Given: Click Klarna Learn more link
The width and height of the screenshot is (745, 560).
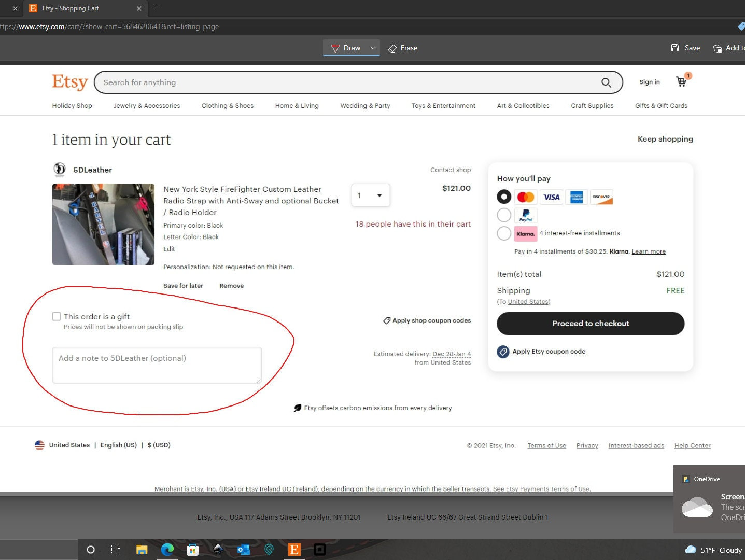Looking at the screenshot, I should click(649, 251).
